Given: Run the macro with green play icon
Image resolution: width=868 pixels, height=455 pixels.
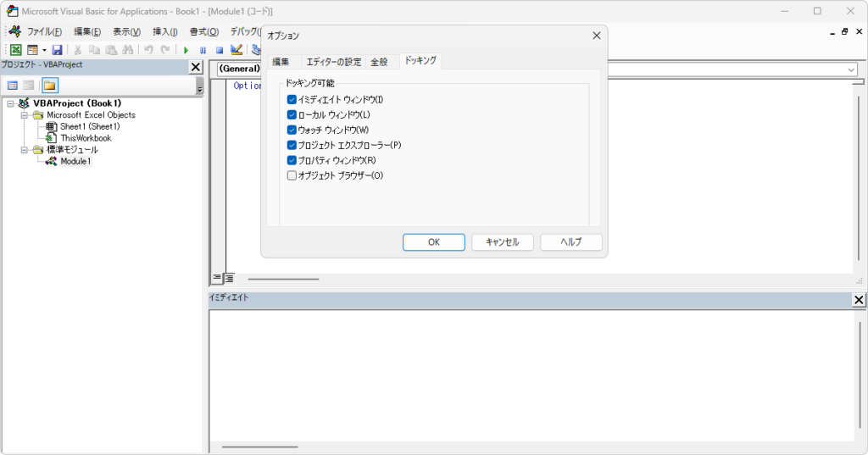Looking at the screenshot, I should pos(186,50).
